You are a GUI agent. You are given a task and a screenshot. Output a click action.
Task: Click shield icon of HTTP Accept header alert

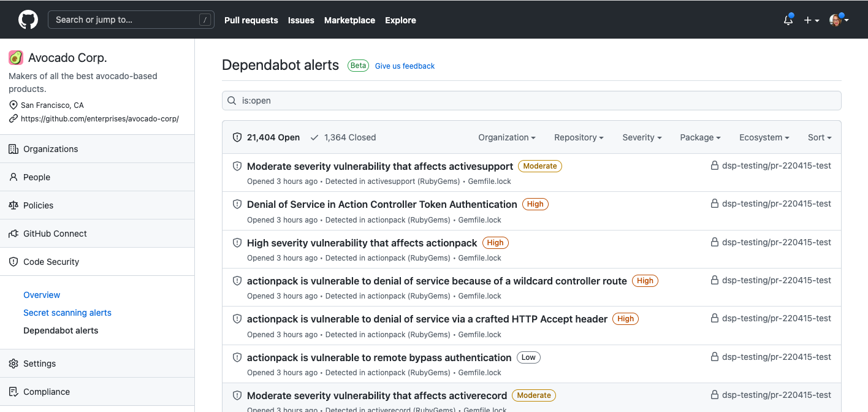237,319
